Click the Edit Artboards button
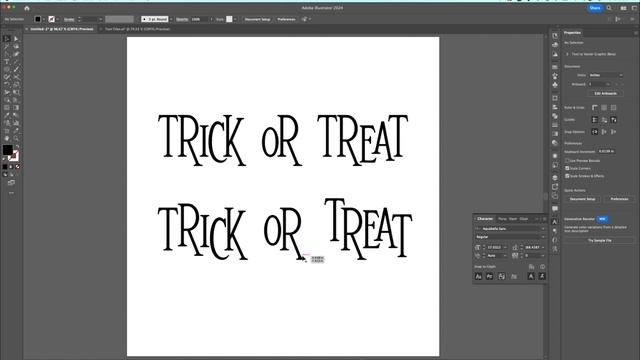The image size is (640, 360). [x=606, y=93]
